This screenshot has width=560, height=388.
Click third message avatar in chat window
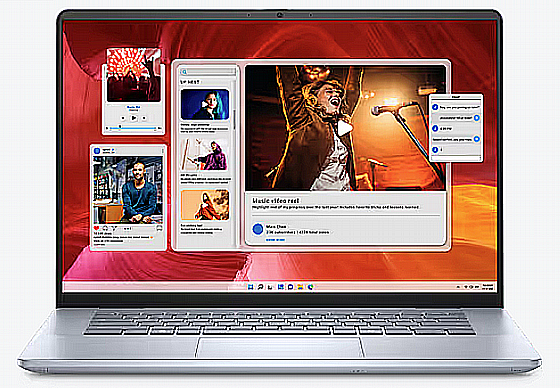(435, 128)
